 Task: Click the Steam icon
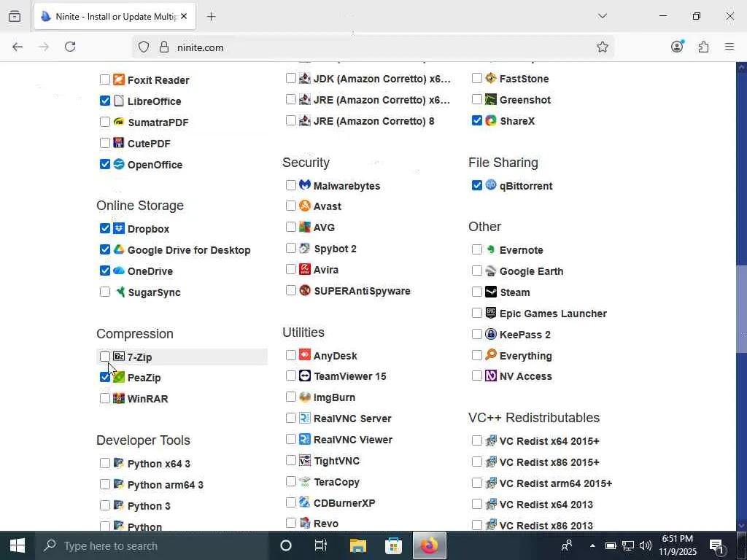tap(491, 292)
